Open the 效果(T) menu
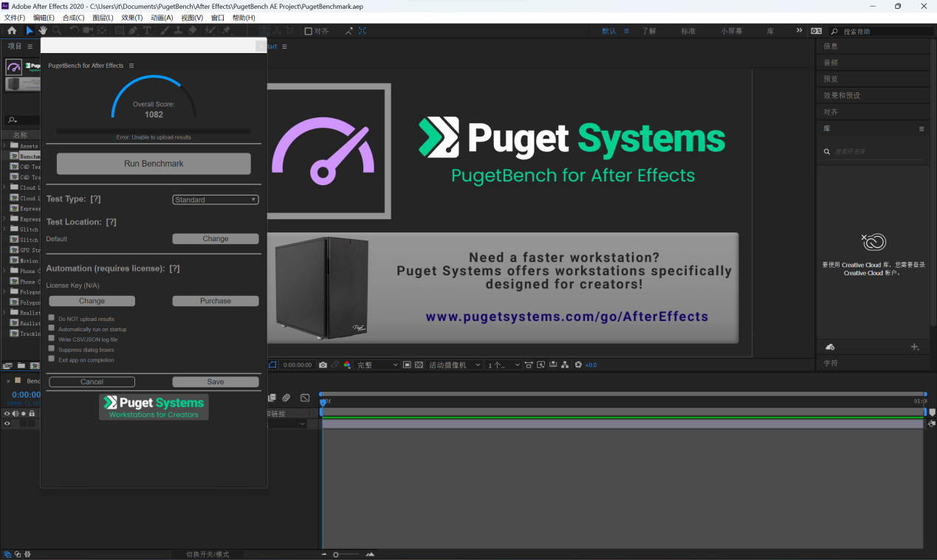 click(x=132, y=18)
